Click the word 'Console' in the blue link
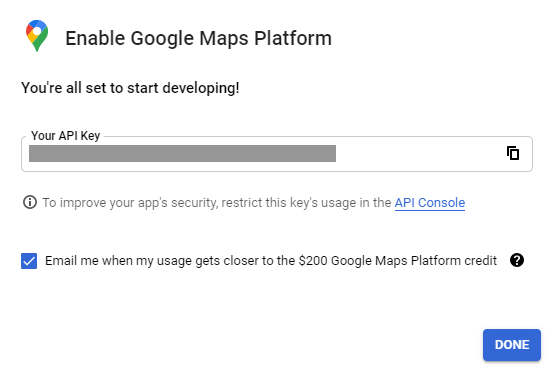The width and height of the screenshot is (555, 376). click(x=441, y=203)
